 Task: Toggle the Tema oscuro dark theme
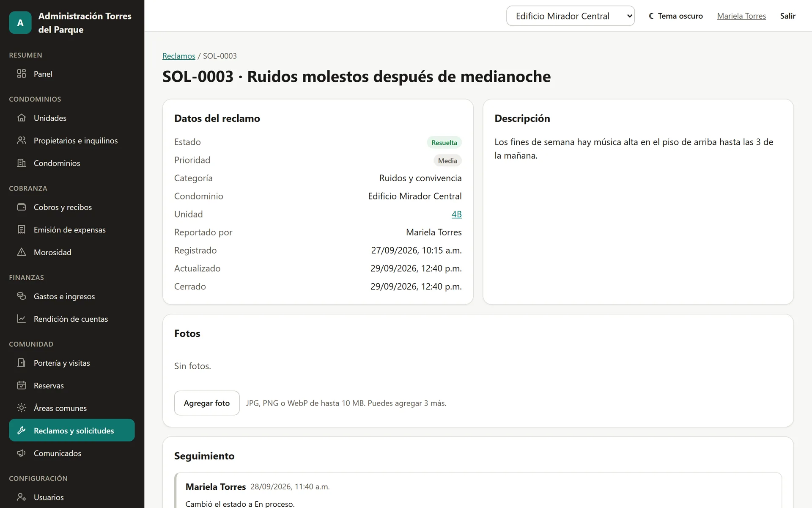(675, 16)
